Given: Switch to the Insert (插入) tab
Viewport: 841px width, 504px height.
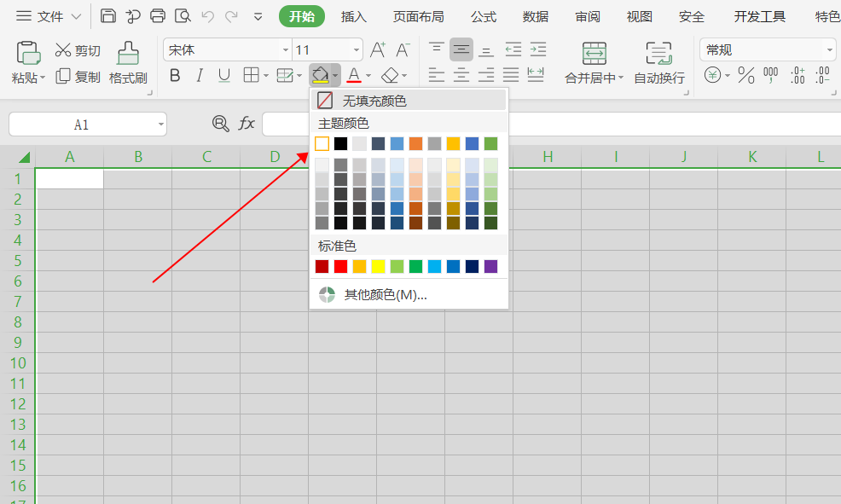Looking at the screenshot, I should tap(353, 16).
